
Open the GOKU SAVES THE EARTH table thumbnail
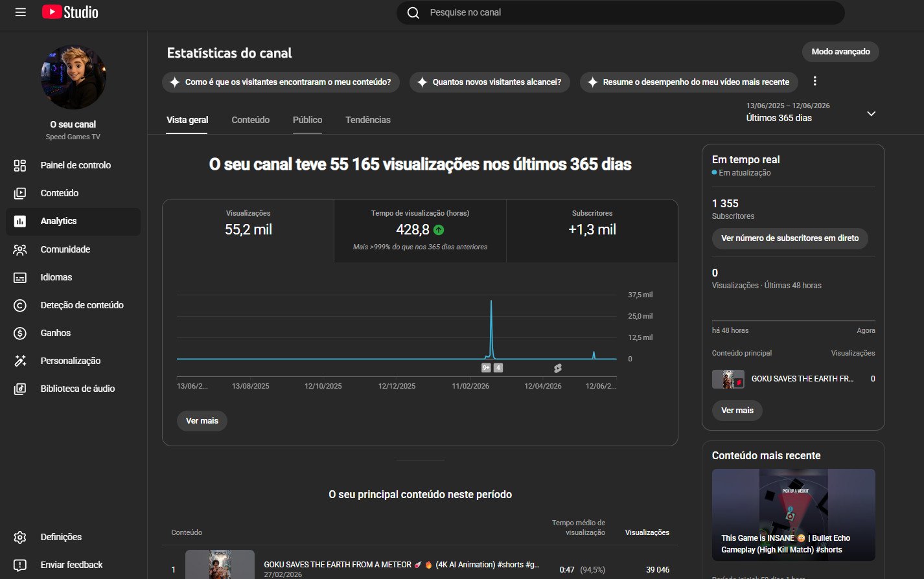coord(220,564)
